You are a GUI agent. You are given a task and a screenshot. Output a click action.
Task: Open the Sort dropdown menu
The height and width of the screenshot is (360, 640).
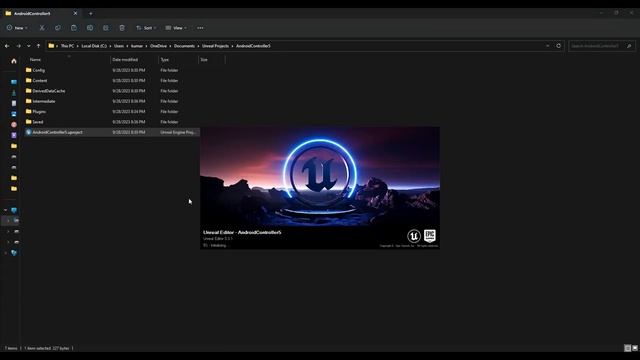point(146,28)
